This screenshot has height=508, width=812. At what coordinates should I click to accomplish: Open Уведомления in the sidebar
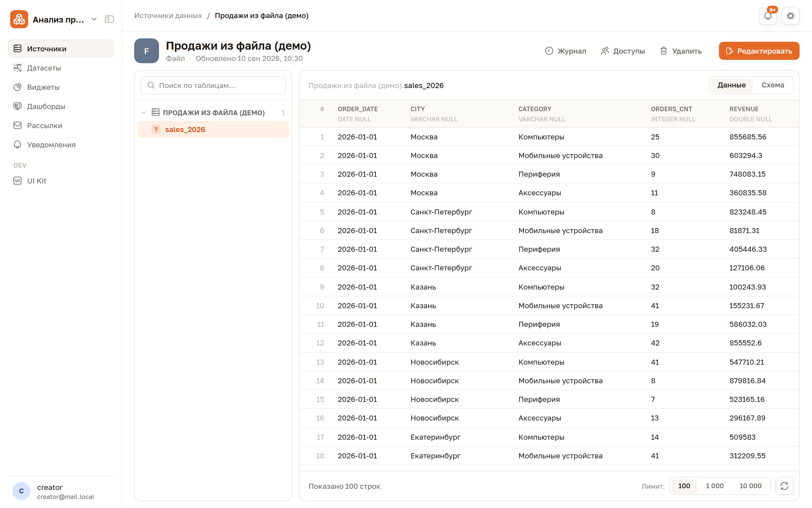(x=61, y=144)
